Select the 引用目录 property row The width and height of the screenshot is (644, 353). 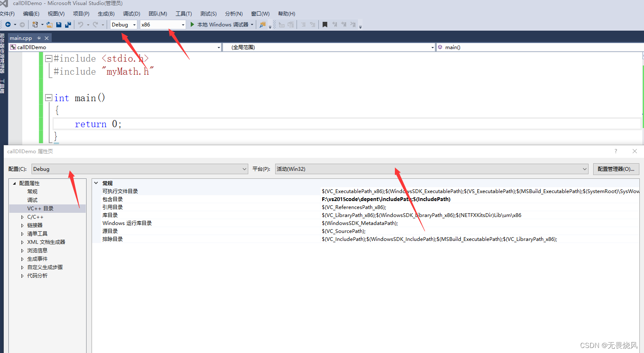coord(365,207)
